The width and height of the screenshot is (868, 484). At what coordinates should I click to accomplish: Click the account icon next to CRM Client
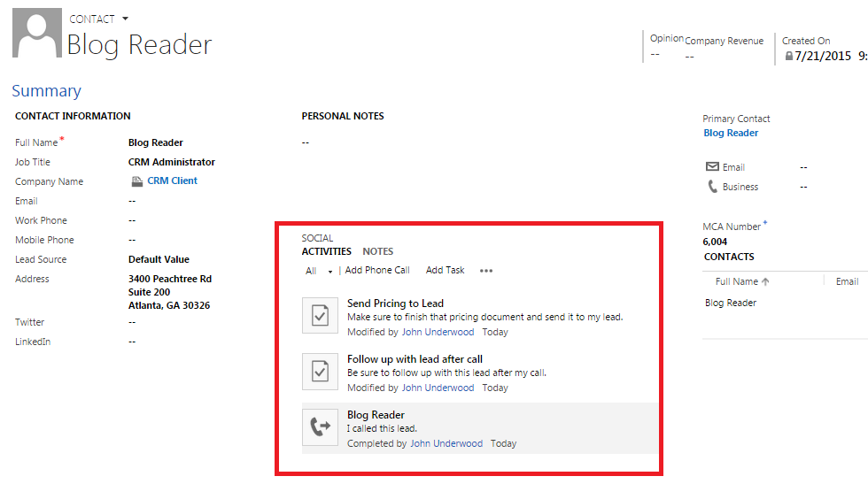(x=136, y=181)
